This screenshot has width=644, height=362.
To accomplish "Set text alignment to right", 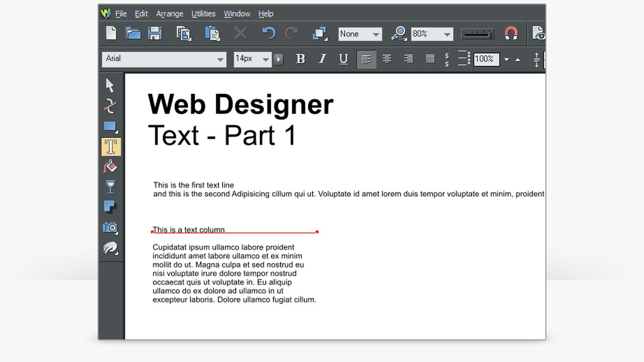I will [409, 59].
